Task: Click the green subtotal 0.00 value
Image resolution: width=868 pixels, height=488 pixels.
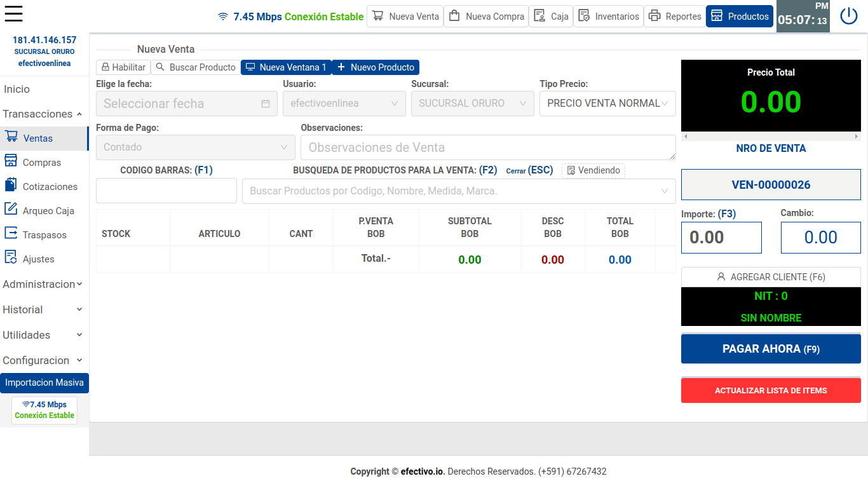Action: click(470, 259)
